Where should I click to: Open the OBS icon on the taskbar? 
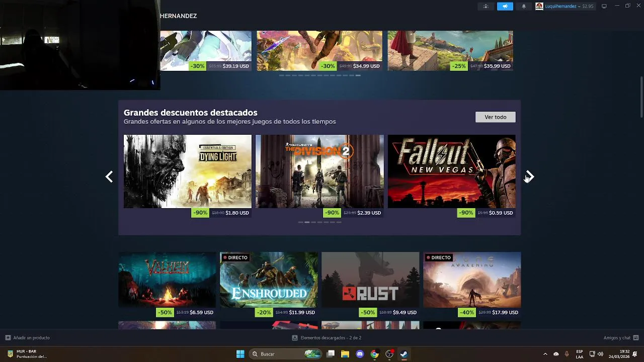point(389,354)
